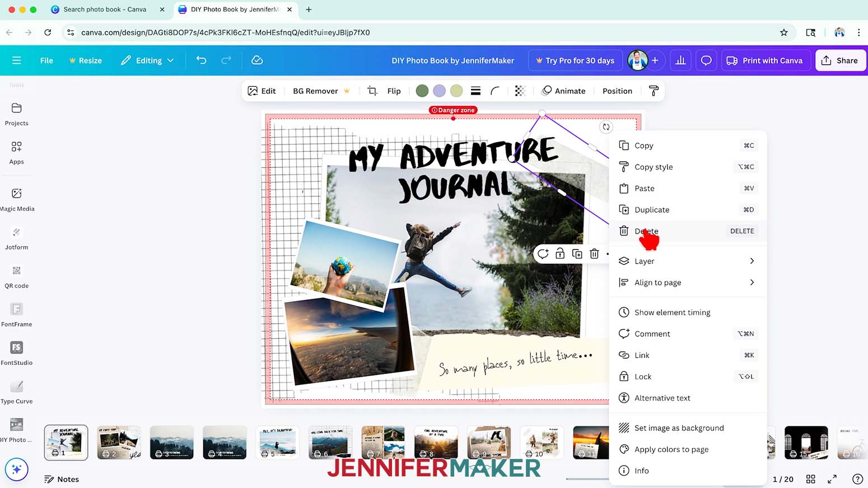Click the Canva assistant sparkle button
The image size is (868, 488).
coord(16,470)
